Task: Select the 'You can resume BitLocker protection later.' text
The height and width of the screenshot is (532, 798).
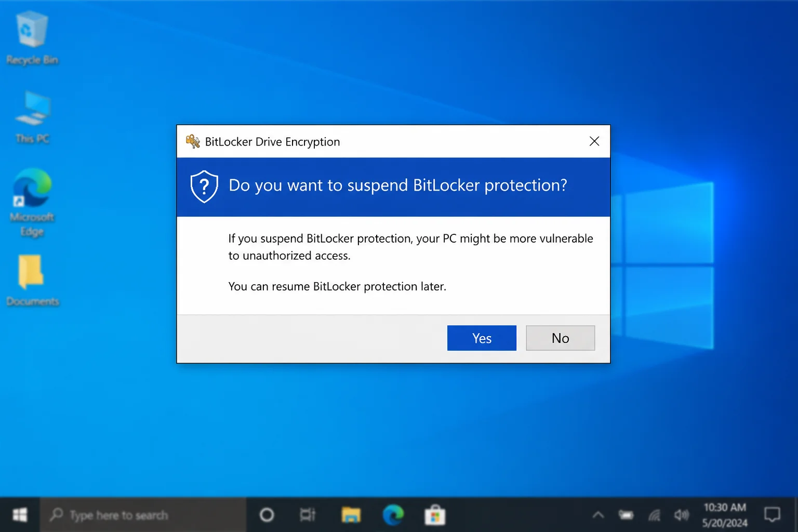Action: (x=337, y=286)
